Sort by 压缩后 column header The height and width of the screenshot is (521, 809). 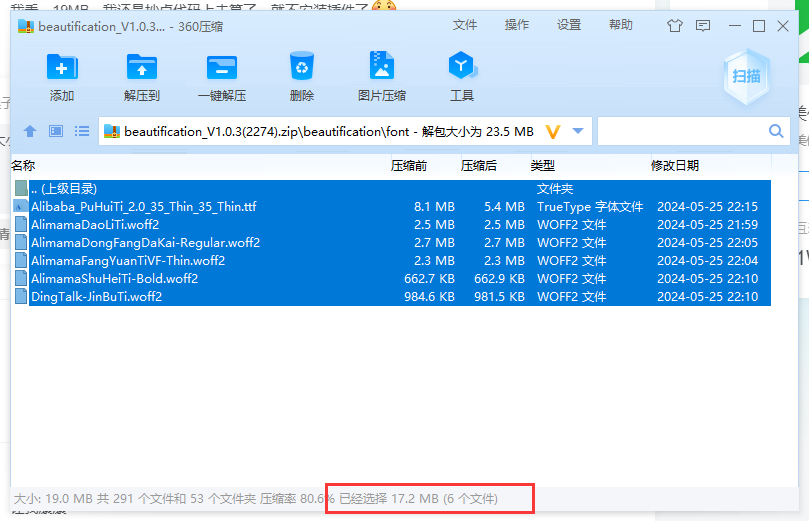[479, 166]
